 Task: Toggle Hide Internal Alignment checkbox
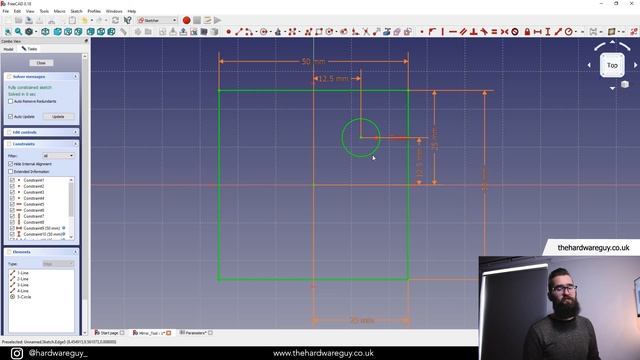11,164
